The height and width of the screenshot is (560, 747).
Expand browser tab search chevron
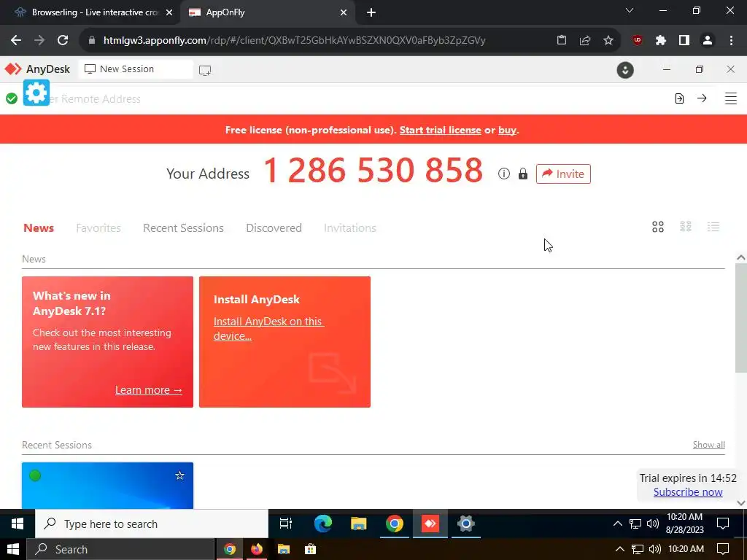630,10
